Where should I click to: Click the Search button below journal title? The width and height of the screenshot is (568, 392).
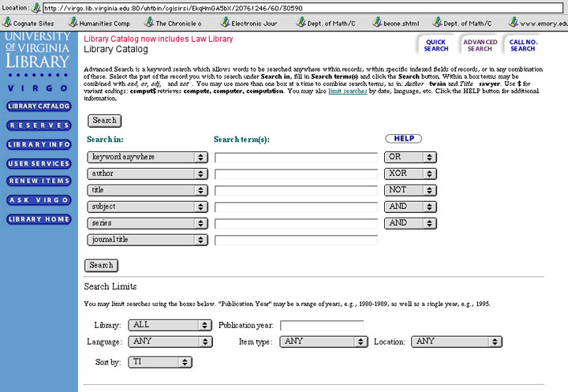click(x=101, y=266)
